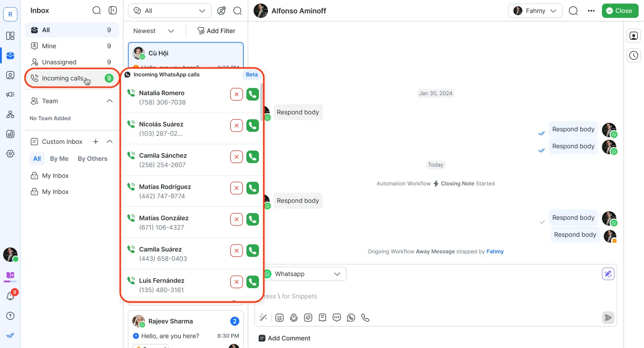The image size is (644, 348).
Task: Collapse the Custom Inbox section
Action: pos(110,142)
